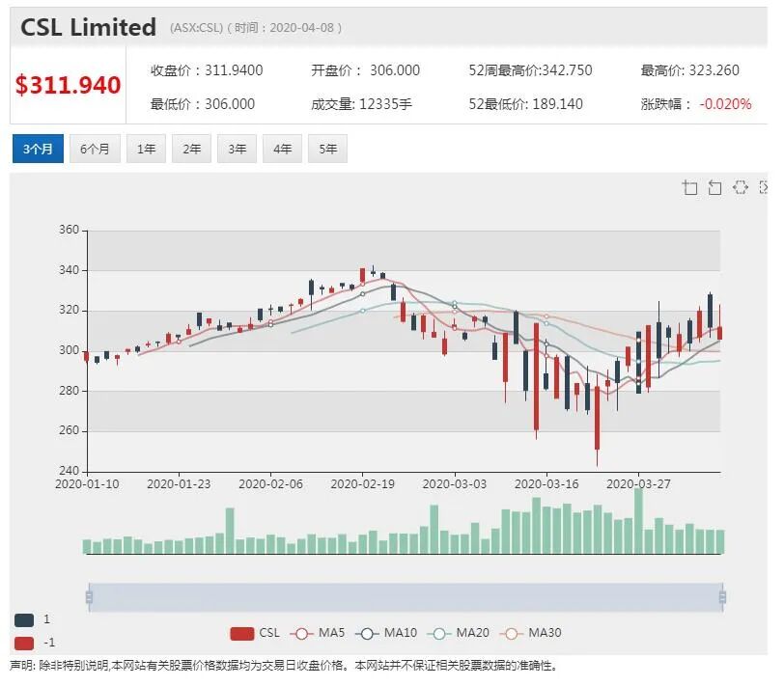Screen dimensions: 784x686
Task: Click left handle of data zoom slider
Action: click(x=89, y=597)
